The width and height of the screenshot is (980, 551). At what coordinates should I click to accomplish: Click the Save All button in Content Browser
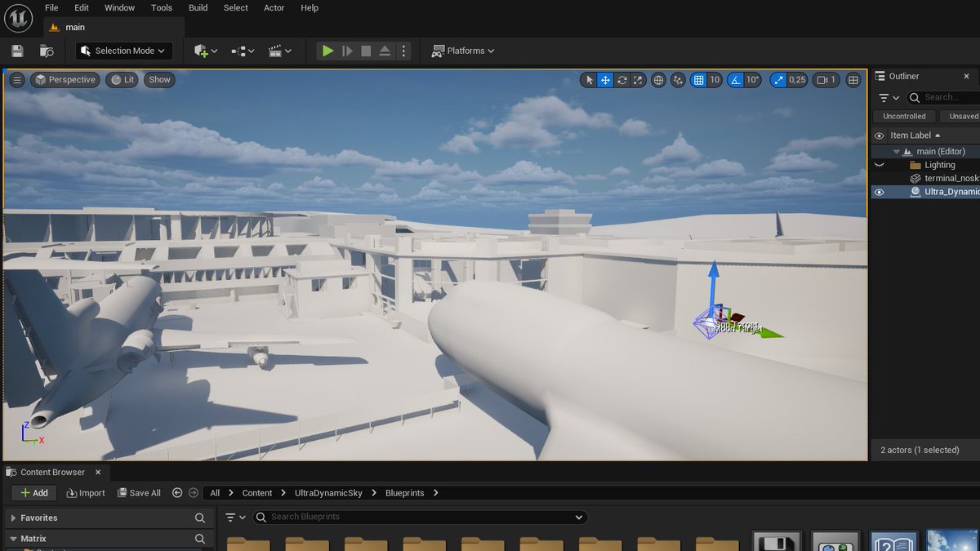click(x=139, y=492)
